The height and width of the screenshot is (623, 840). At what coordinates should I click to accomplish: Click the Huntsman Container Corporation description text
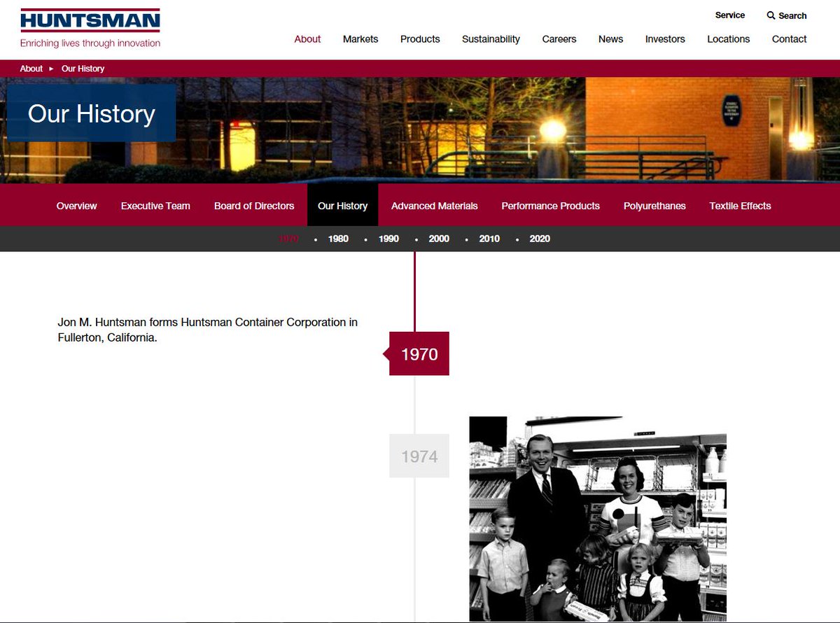click(208, 330)
